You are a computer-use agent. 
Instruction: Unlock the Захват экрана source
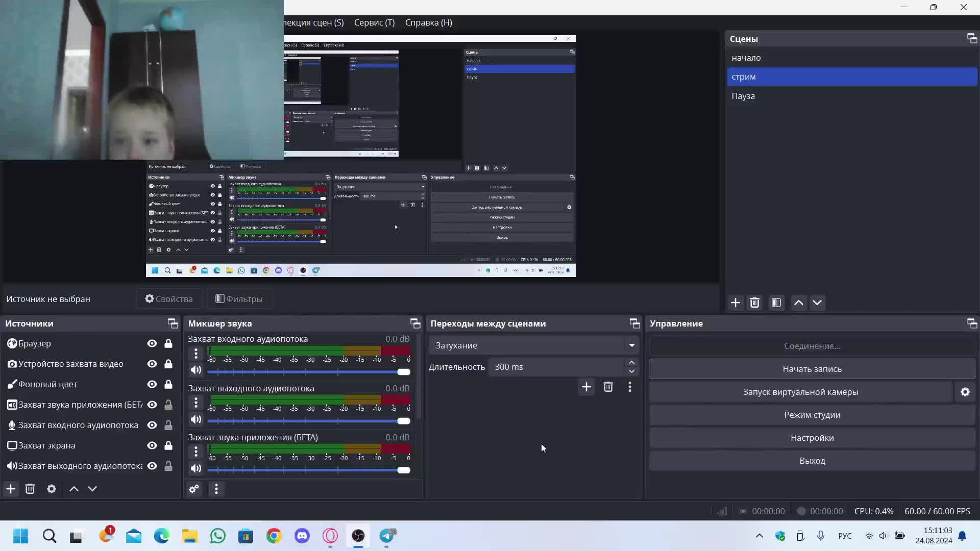tap(168, 445)
